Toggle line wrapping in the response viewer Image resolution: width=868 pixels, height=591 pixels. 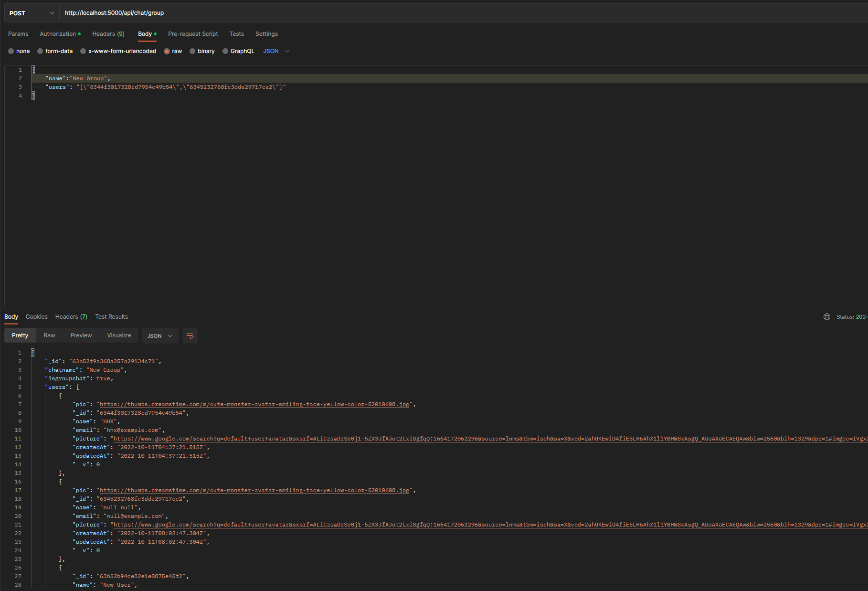point(190,336)
